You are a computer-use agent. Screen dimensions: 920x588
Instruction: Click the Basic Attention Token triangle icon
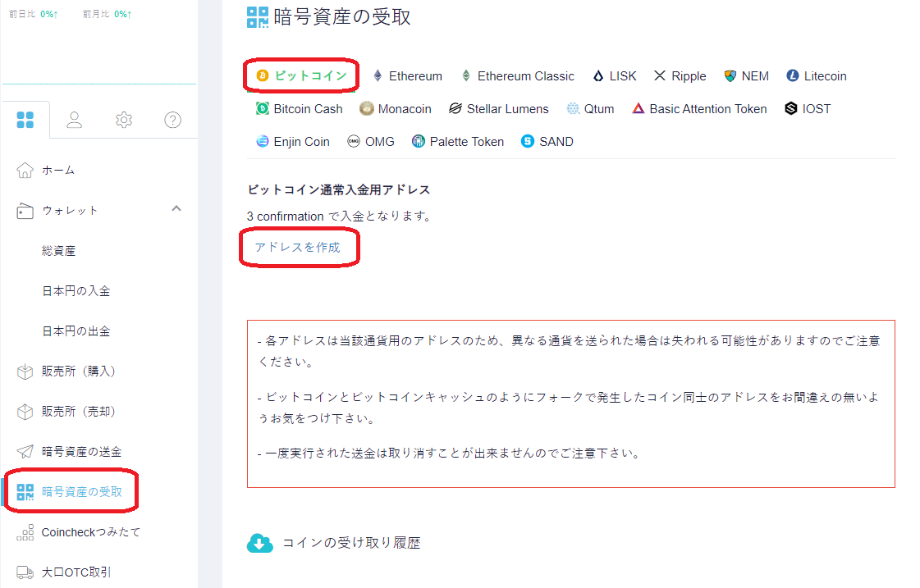point(638,108)
